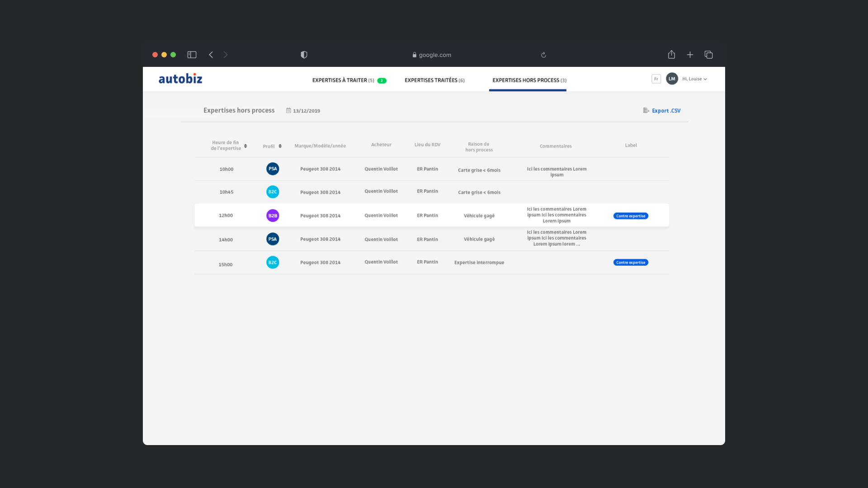Sort the Profil column

click(280, 146)
